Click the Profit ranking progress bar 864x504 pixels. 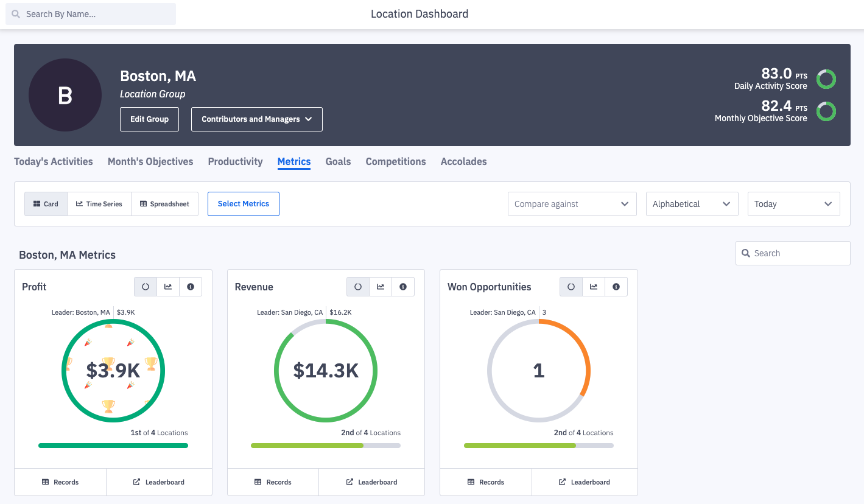click(113, 446)
